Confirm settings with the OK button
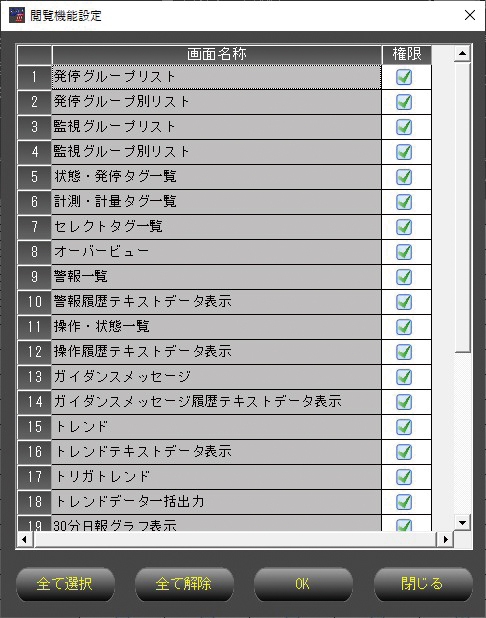 coord(303,584)
